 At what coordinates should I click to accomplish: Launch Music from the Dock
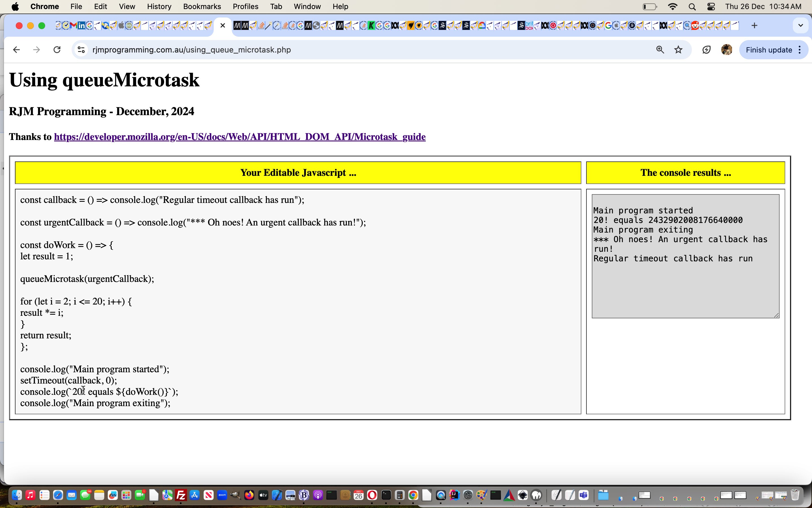(x=30, y=495)
